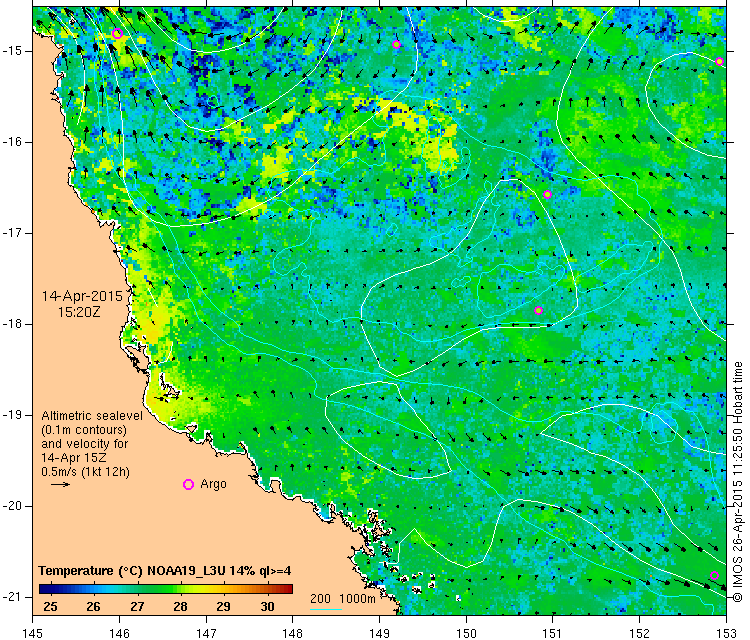Select the Argo float marker near 151°E, 16.6°S
Screen dimensions: 750x640
[548, 194]
